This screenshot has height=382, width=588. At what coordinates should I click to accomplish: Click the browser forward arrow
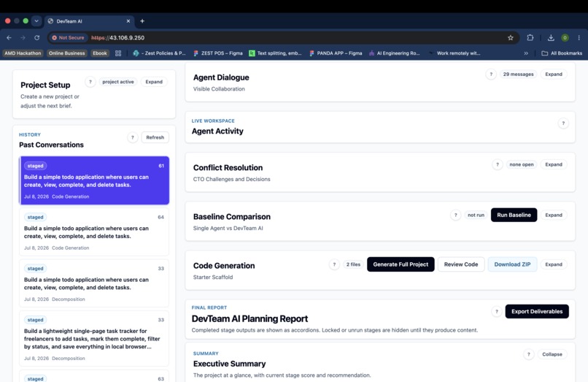[23, 37]
